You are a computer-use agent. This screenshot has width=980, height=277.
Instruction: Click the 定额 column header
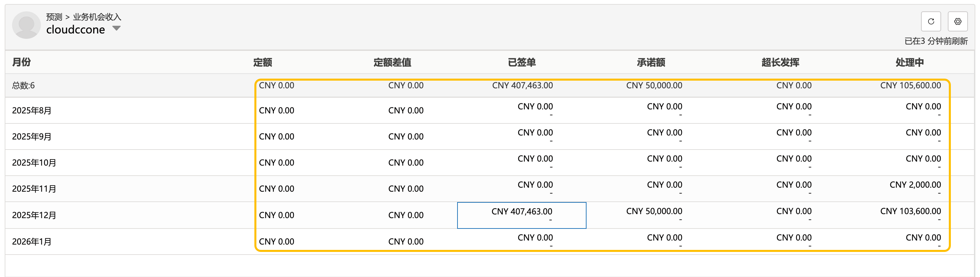pos(262,62)
